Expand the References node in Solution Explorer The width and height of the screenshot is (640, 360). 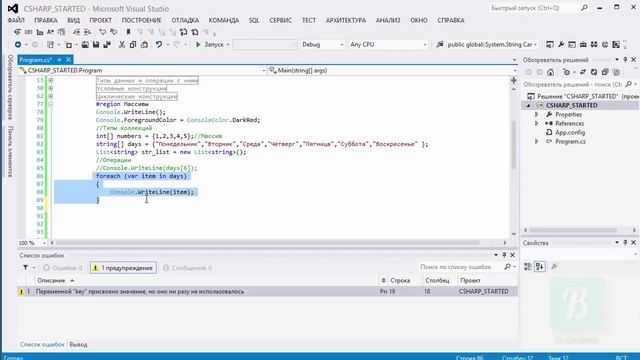click(537, 124)
